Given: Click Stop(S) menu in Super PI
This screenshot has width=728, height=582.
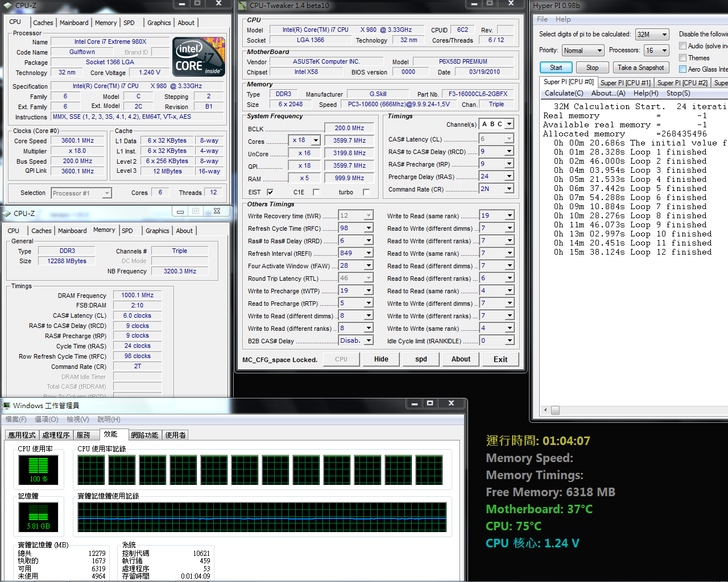Looking at the screenshot, I should pos(678,93).
